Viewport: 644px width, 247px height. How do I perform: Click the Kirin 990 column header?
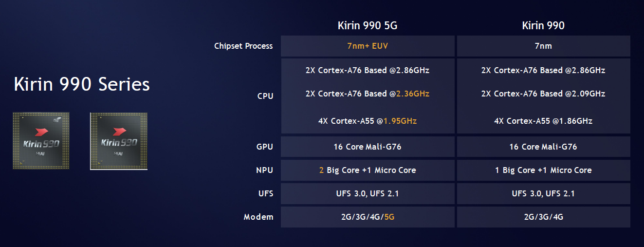[543, 25]
